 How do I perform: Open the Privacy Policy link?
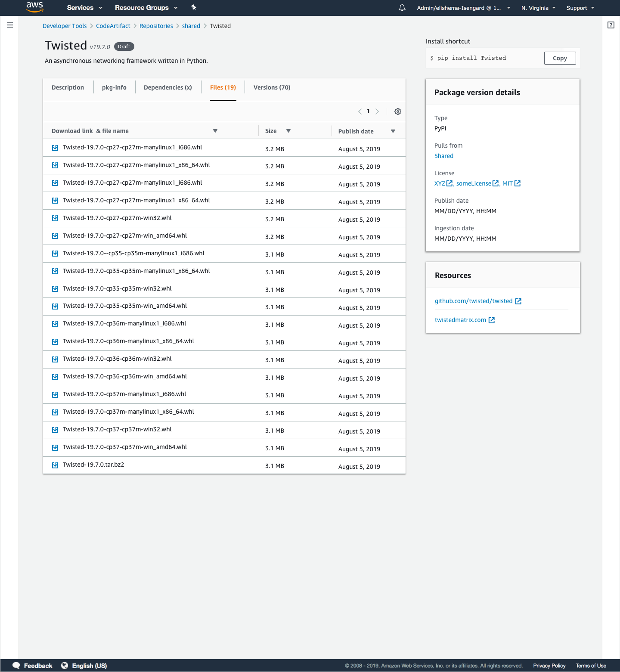(x=549, y=666)
